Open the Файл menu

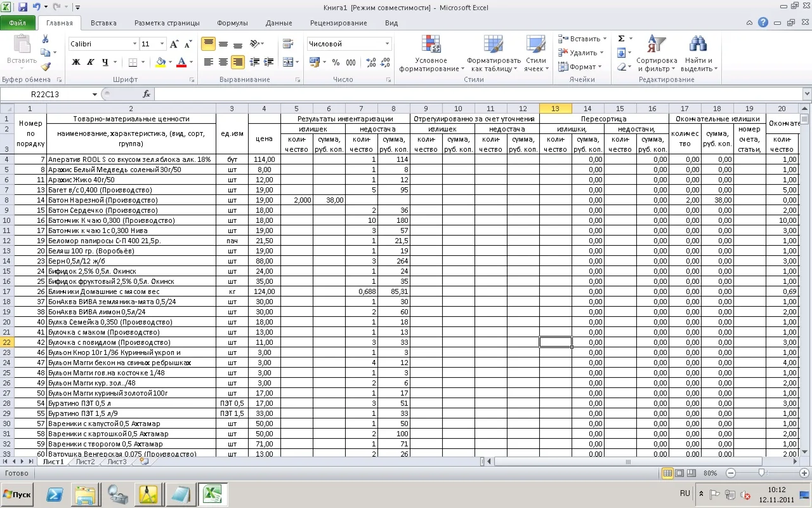point(18,23)
